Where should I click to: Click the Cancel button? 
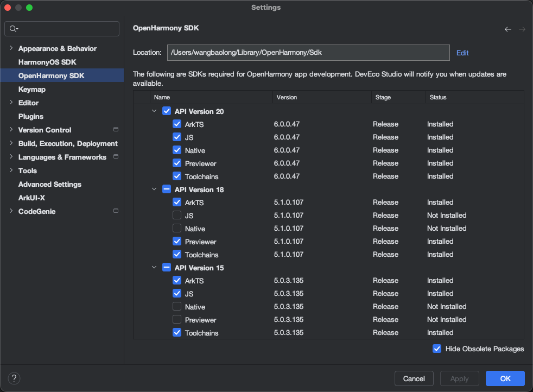pos(414,378)
